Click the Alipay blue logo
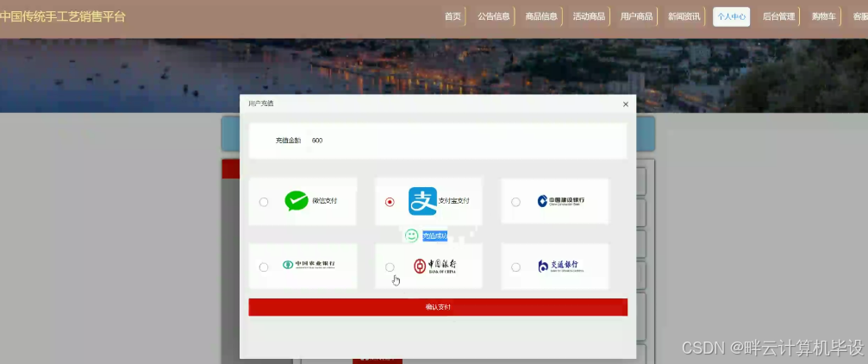This screenshot has width=868, height=364. (422, 201)
